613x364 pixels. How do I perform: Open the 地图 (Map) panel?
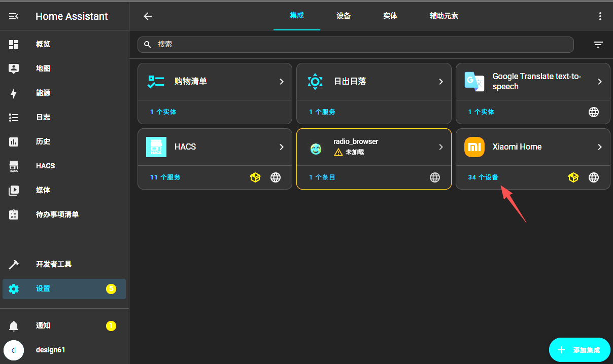(43, 68)
